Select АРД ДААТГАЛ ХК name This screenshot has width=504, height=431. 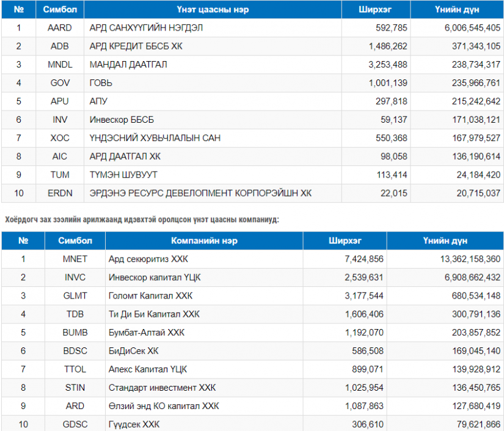(125, 156)
